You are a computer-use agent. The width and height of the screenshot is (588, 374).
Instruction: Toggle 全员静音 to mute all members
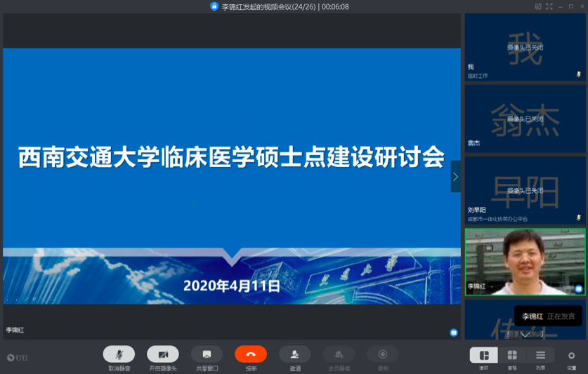tap(339, 355)
